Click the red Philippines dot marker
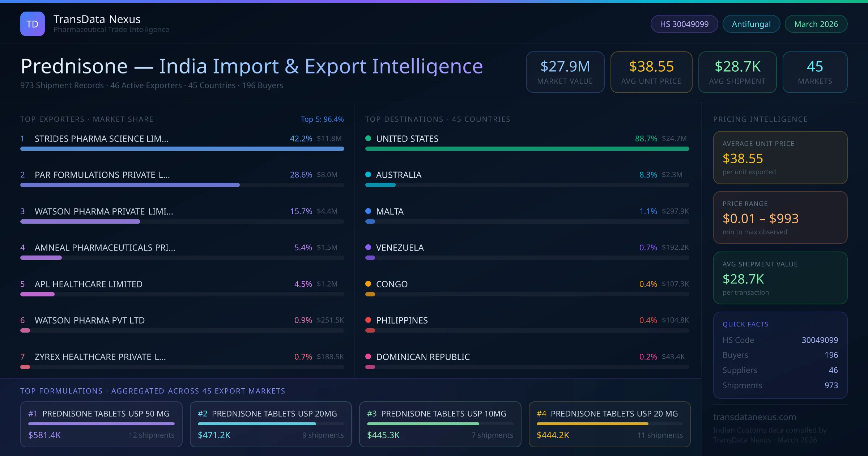This screenshot has height=456, width=868. [368, 320]
